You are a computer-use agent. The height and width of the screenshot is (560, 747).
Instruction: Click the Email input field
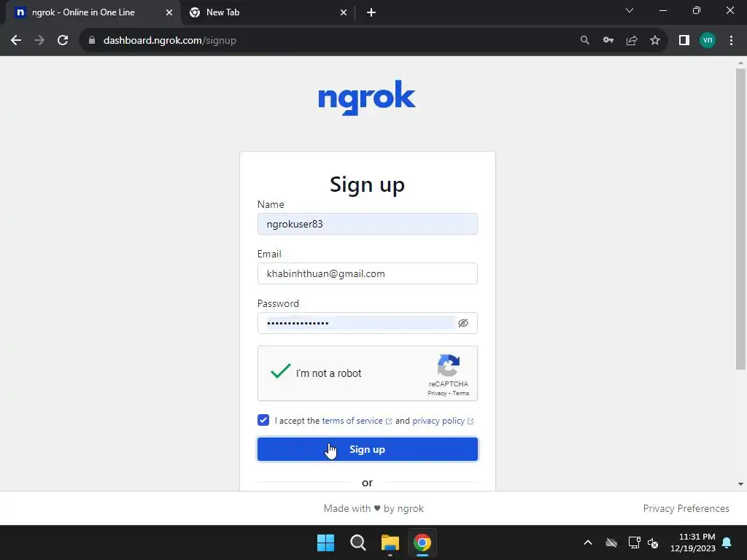click(368, 273)
